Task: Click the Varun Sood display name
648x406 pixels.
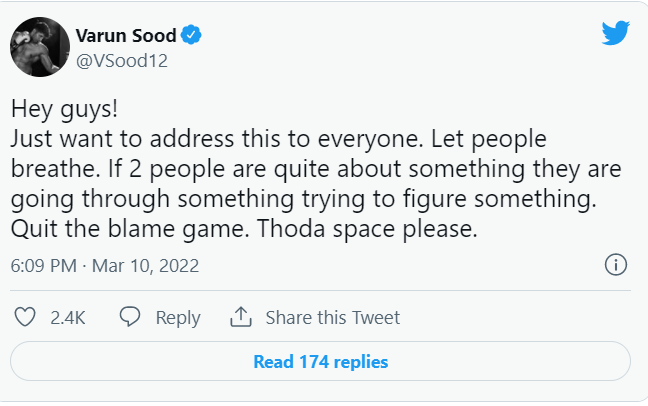Action: click(x=126, y=36)
